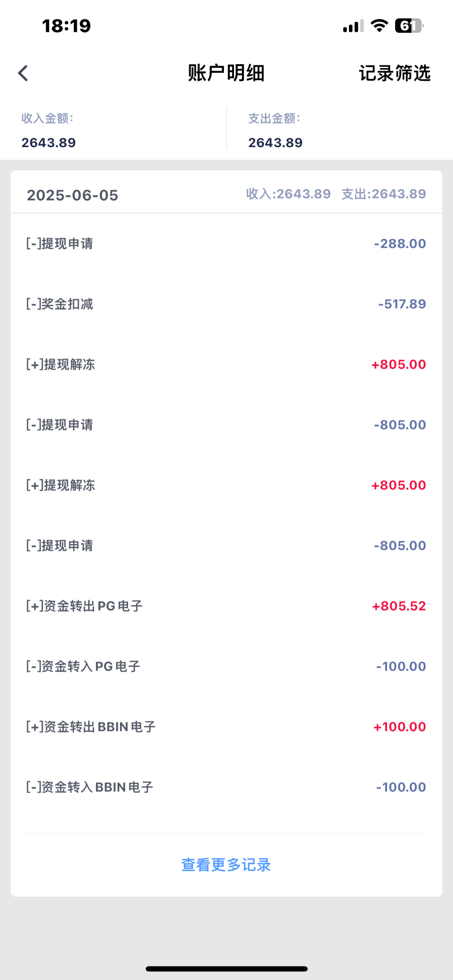The height and width of the screenshot is (980, 453).
Task: Open the 资金转出 BBIN 电子 entry
Action: pos(226,727)
